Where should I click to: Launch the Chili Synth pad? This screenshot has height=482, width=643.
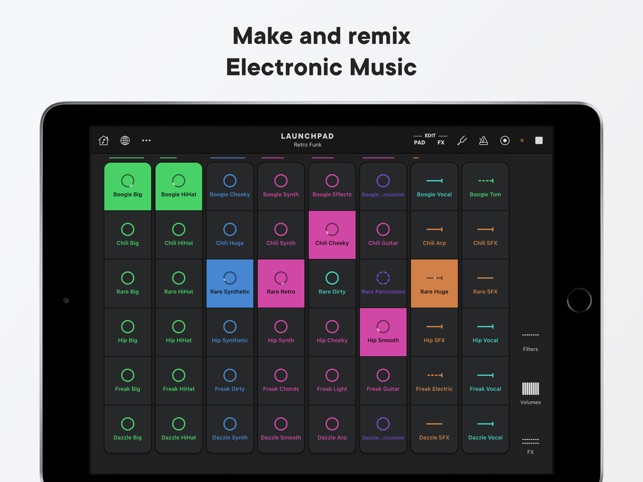click(x=281, y=235)
